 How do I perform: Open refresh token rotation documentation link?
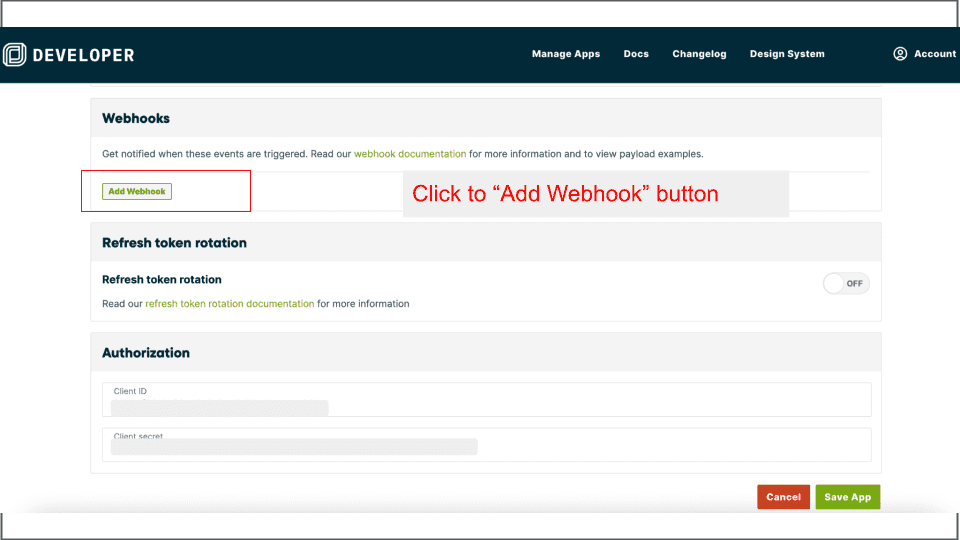tap(230, 304)
